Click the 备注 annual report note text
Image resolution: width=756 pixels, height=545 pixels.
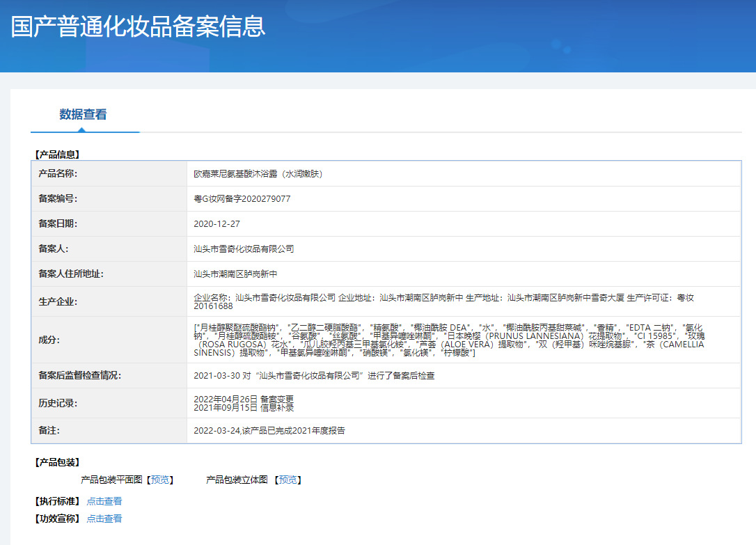click(269, 430)
